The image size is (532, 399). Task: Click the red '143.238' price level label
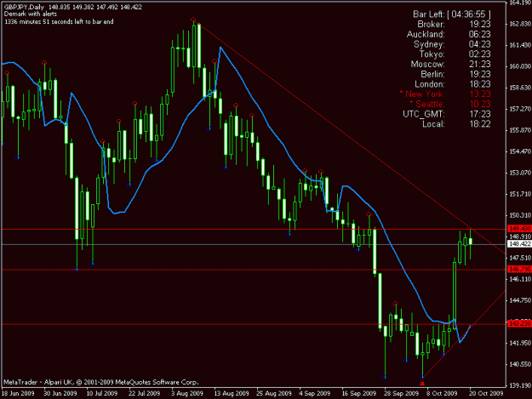pyautogui.click(x=519, y=324)
